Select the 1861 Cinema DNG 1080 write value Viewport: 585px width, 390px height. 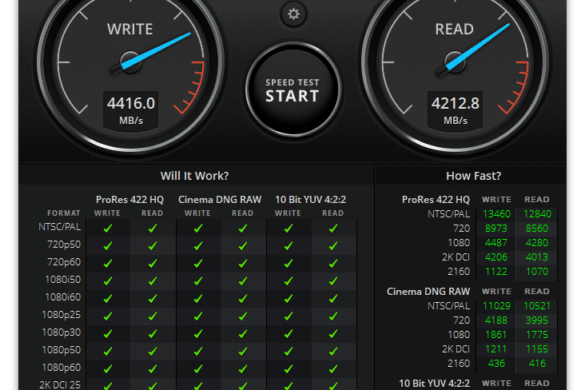point(496,334)
